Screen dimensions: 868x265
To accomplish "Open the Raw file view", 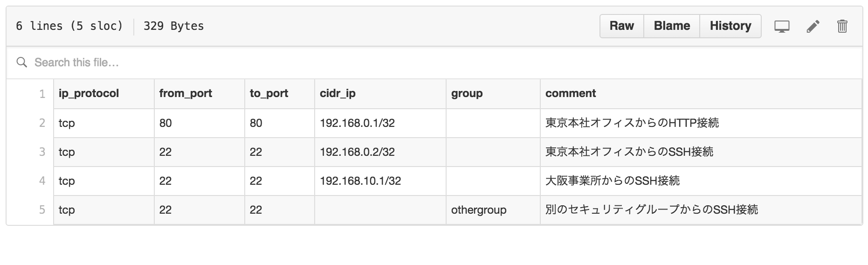I will (x=621, y=26).
